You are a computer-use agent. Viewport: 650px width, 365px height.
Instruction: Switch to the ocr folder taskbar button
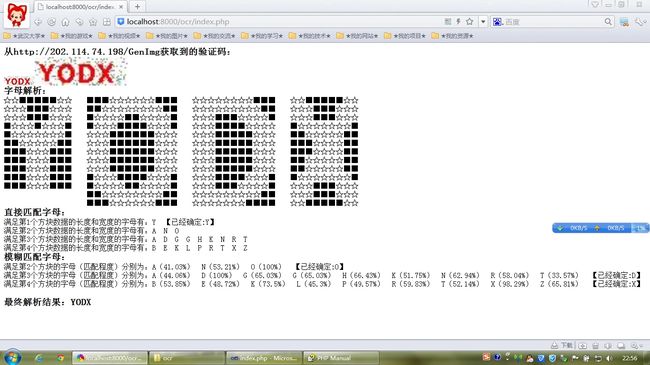click(x=187, y=358)
